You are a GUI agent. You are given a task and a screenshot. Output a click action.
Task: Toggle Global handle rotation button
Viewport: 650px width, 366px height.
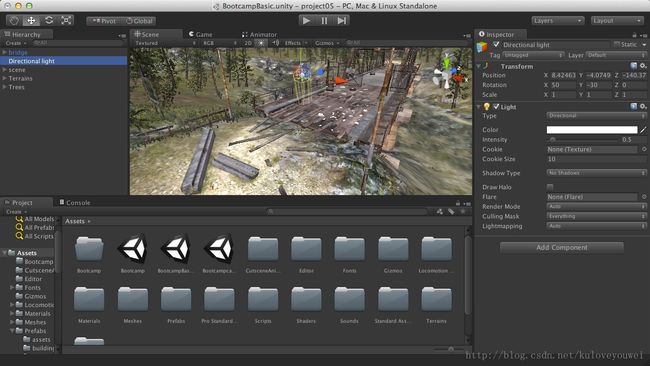click(x=139, y=21)
